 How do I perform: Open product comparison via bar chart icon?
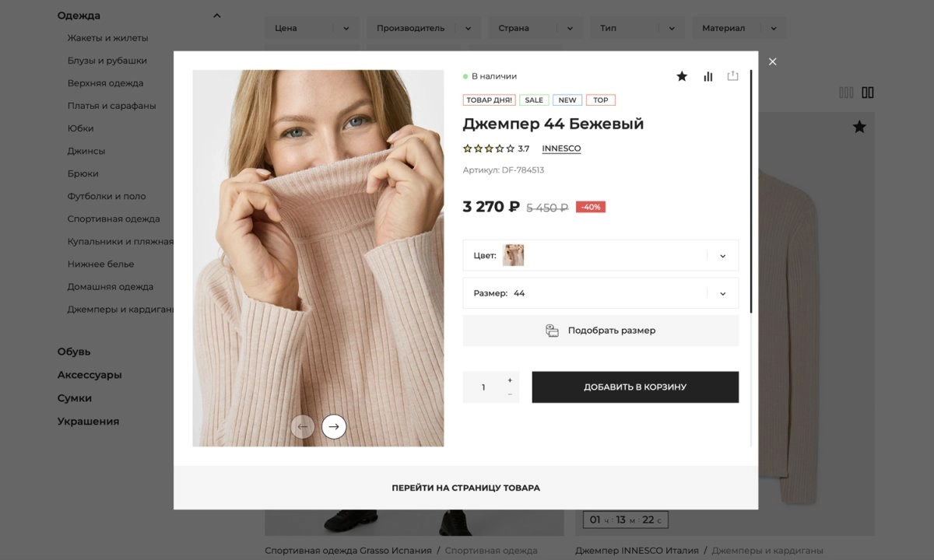tap(708, 76)
